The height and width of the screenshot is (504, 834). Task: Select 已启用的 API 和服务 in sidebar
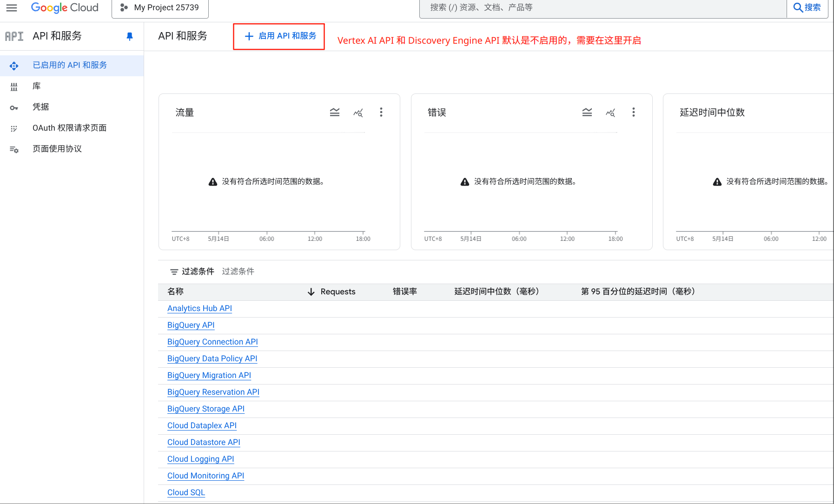(x=72, y=66)
